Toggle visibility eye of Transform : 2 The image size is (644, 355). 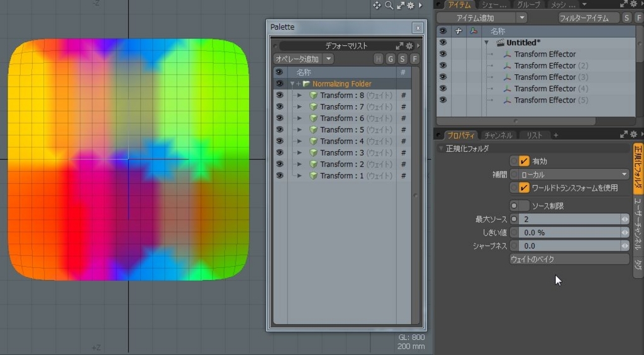[279, 164]
